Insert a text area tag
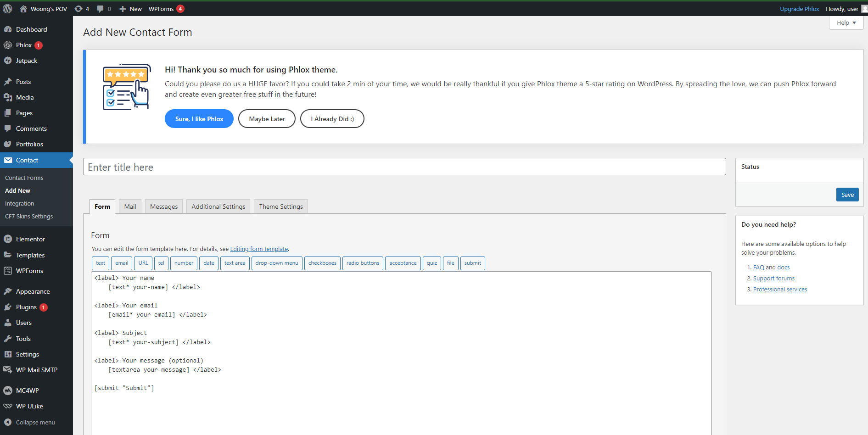This screenshot has width=868, height=435. pos(235,263)
